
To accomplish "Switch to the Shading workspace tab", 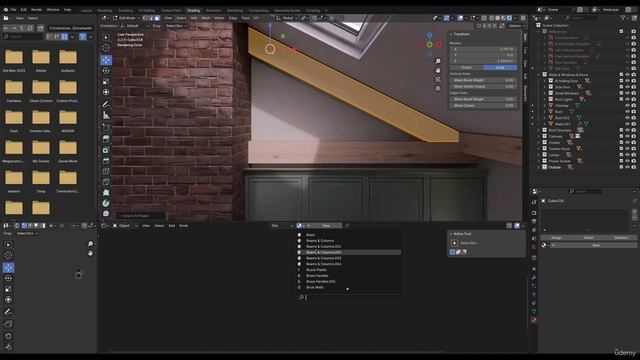I will pos(193,10).
